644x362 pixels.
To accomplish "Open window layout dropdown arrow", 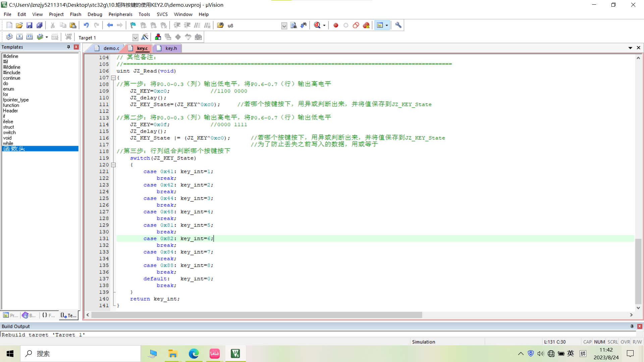I will coord(387,25).
